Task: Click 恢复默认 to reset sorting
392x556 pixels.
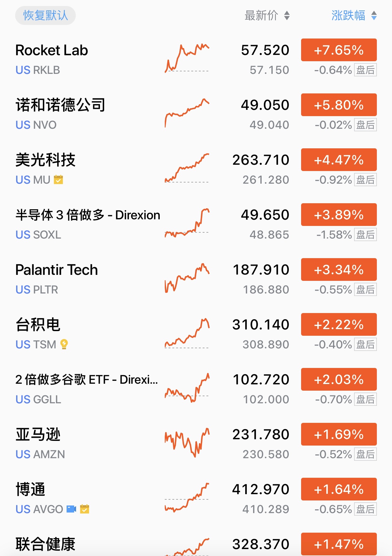Action: (45, 15)
